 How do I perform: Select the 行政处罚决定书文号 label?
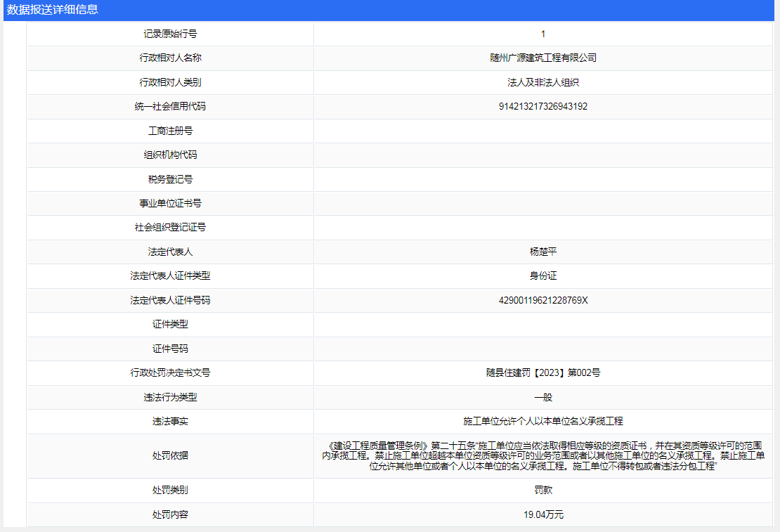pos(170,372)
